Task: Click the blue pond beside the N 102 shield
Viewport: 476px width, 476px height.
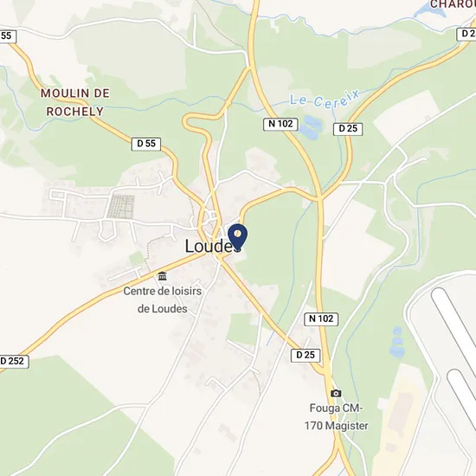Action: 310,127
